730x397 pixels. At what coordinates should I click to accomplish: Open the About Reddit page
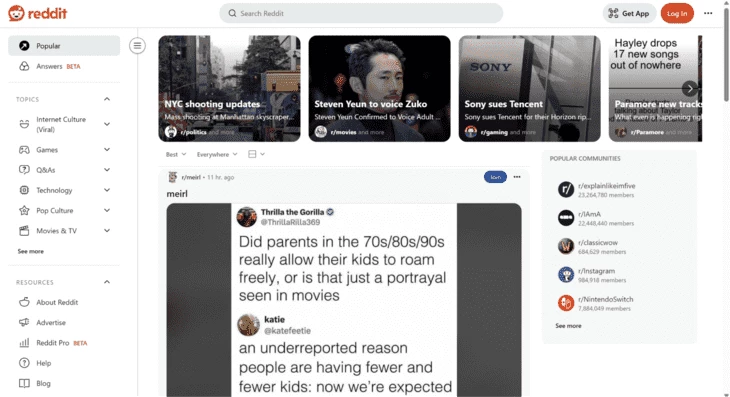64,302
